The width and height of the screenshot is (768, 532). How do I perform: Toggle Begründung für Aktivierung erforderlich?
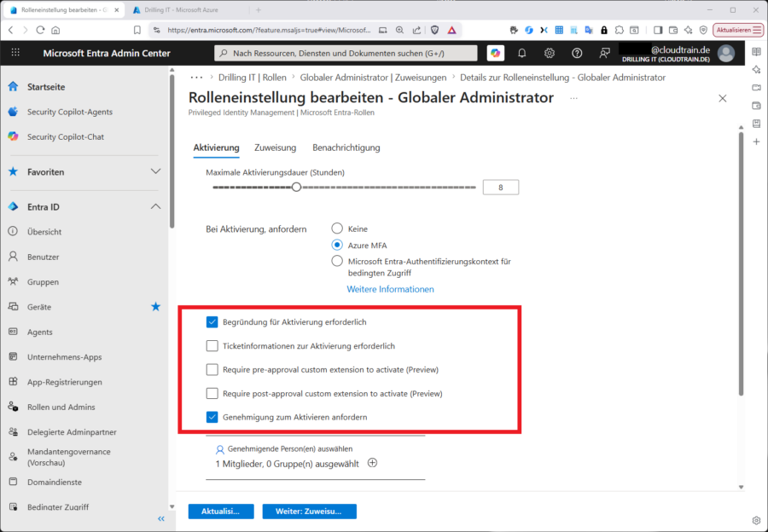coord(212,321)
